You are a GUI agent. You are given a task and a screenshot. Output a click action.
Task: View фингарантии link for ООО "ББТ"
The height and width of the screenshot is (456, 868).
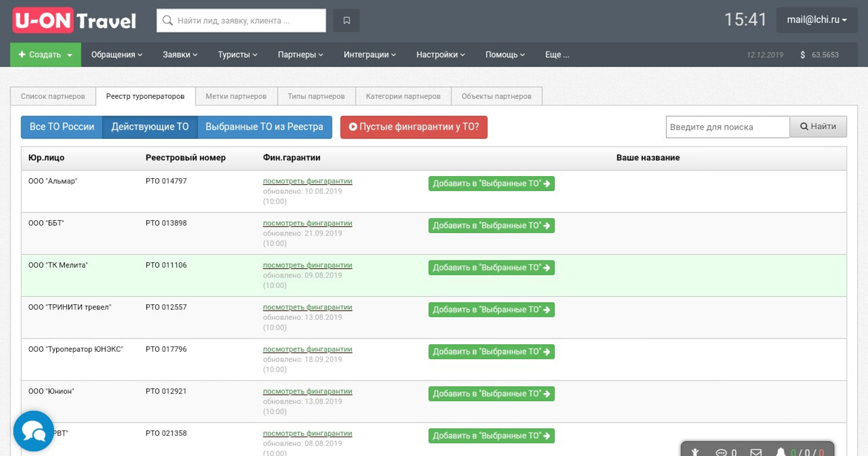click(307, 223)
